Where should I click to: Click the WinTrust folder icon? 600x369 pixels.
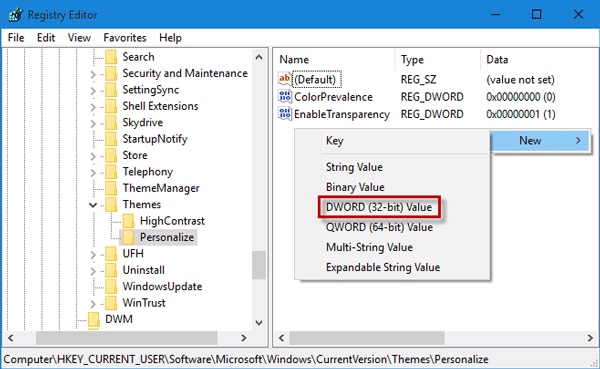pyautogui.click(x=111, y=303)
